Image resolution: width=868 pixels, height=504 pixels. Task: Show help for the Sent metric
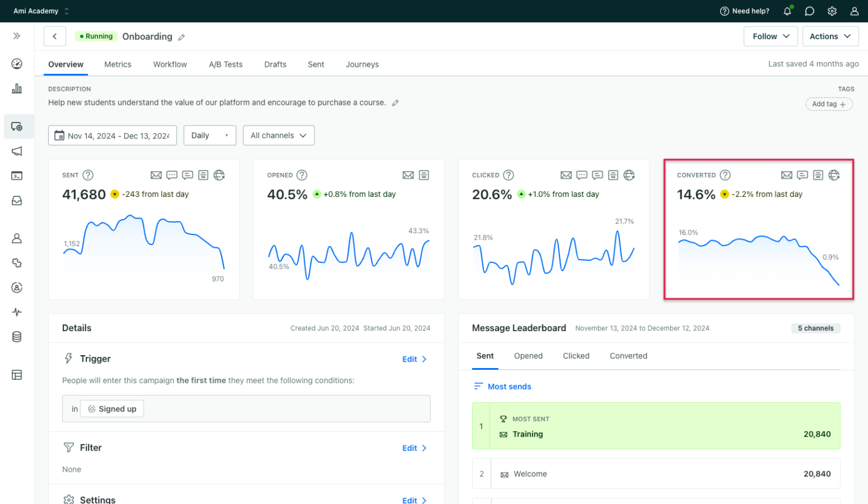pyautogui.click(x=88, y=175)
